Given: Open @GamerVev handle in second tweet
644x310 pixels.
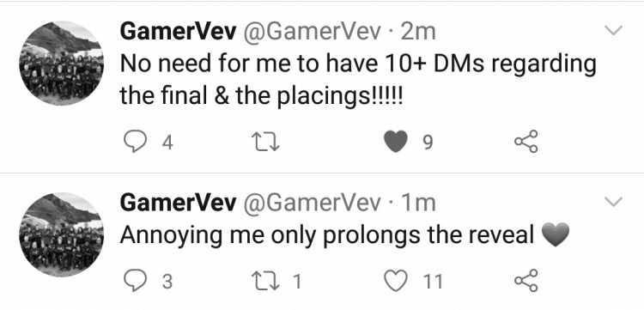Looking at the screenshot, I should (313, 203).
